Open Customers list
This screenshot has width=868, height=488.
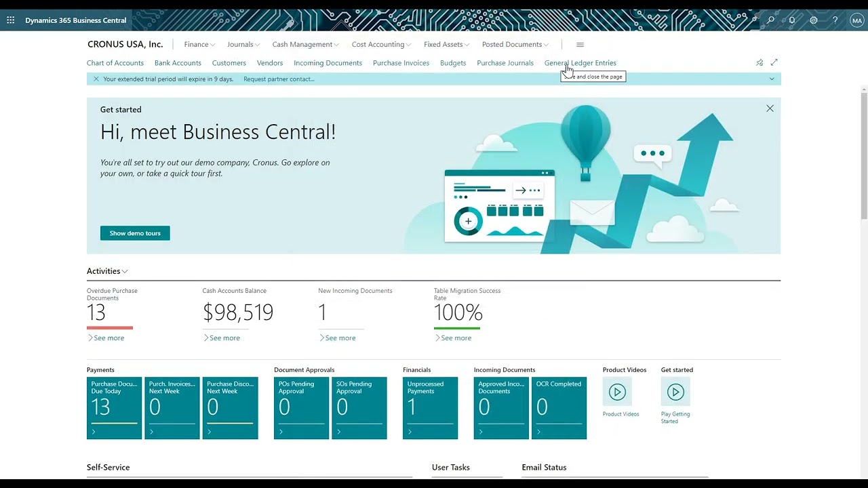229,63
